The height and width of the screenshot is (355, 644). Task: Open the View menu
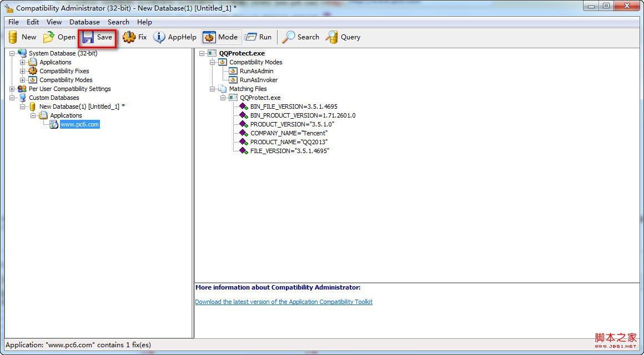click(x=54, y=22)
